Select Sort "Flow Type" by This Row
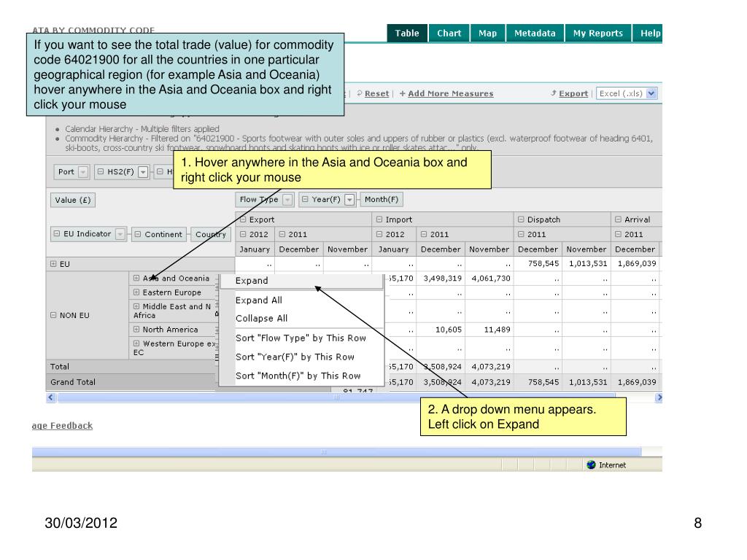 301,338
